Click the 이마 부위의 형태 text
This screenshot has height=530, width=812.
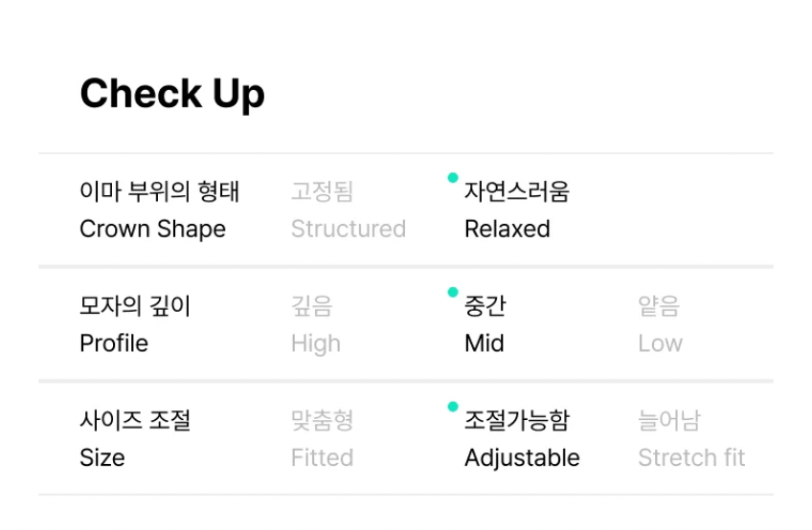[x=159, y=192]
